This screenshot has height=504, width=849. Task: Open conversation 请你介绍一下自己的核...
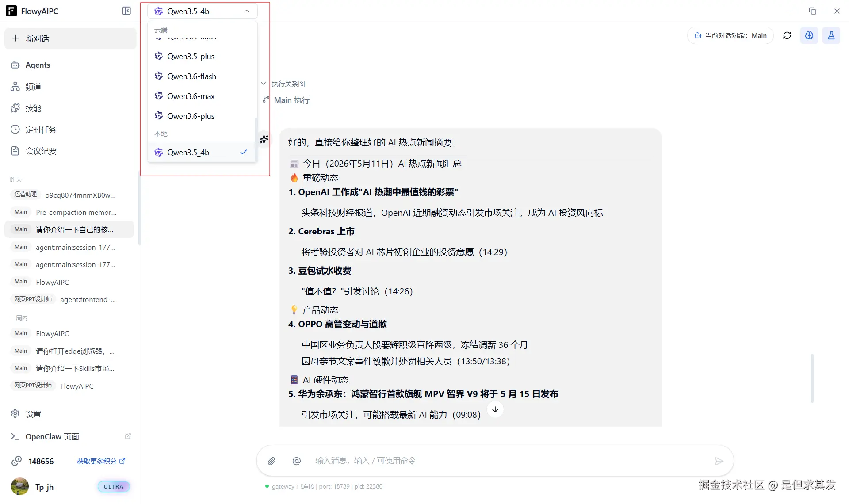click(x=69, y=229)
